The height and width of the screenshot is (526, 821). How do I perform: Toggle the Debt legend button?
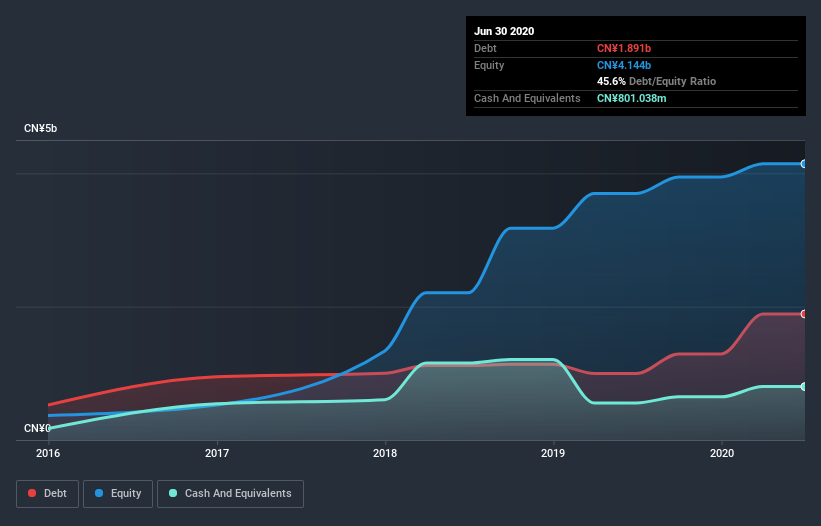point(48,494)
